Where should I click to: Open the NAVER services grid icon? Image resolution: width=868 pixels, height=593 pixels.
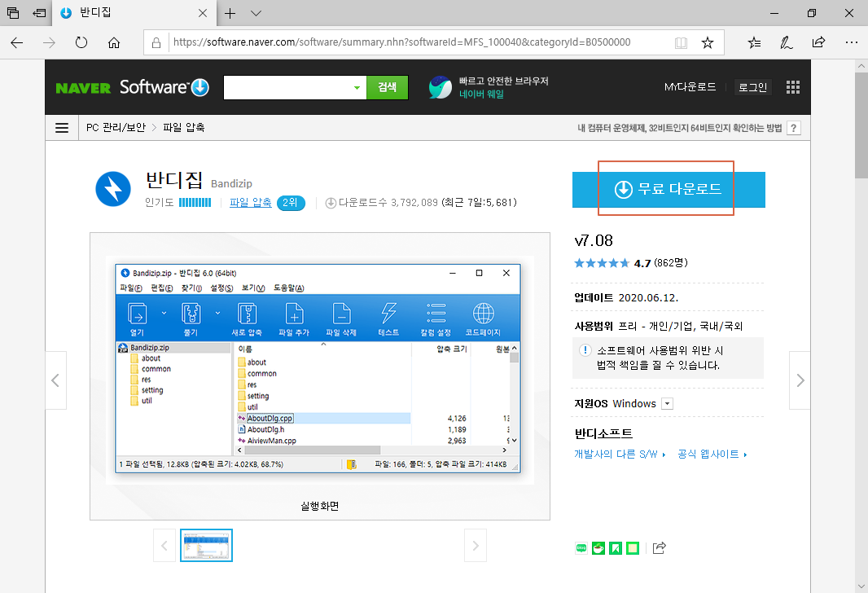coord(793,87)
